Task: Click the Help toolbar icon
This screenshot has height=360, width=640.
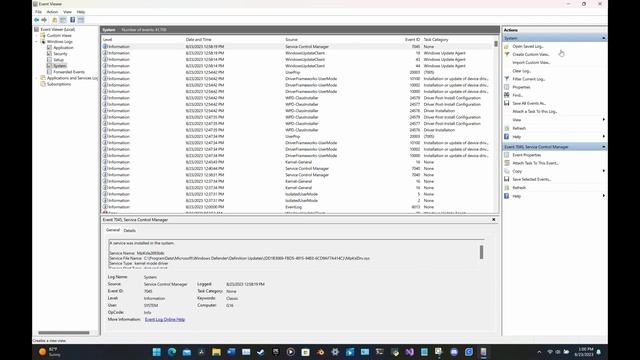Action: 72,20
